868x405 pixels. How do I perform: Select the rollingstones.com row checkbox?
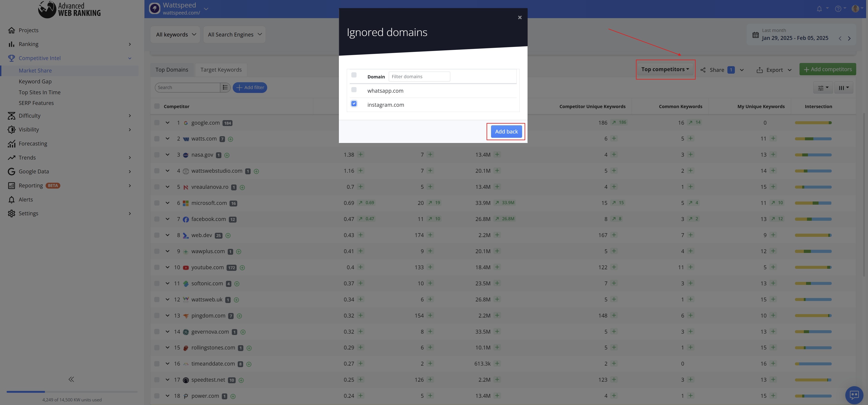tap(157, 348)
